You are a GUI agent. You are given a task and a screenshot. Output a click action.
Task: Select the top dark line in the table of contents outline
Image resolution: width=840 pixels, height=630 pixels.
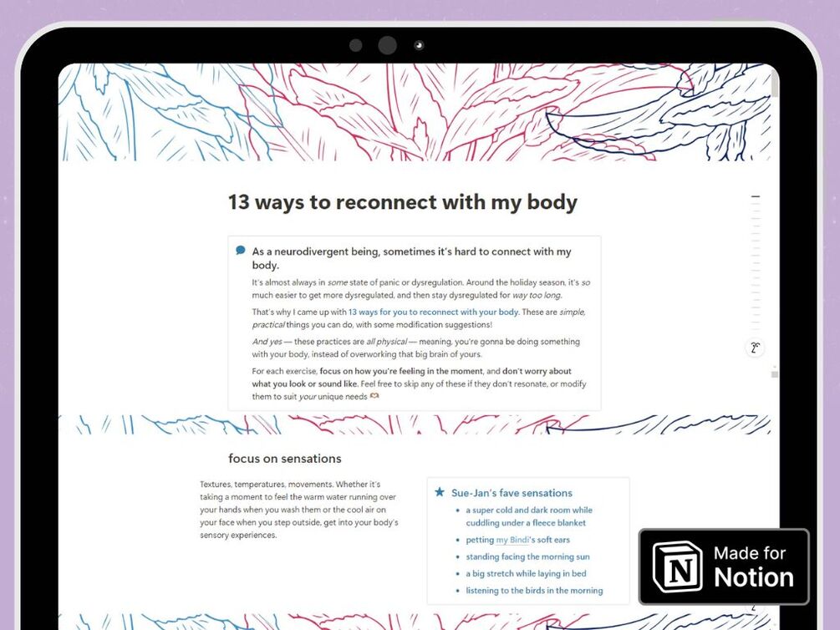[756, 196]
